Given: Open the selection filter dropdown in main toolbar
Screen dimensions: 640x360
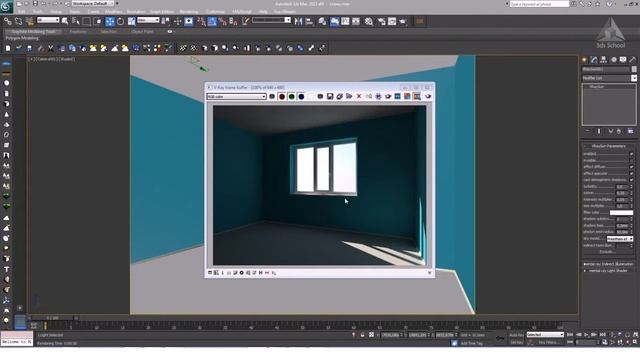Looking at the screenshot, I should [48, 20].
